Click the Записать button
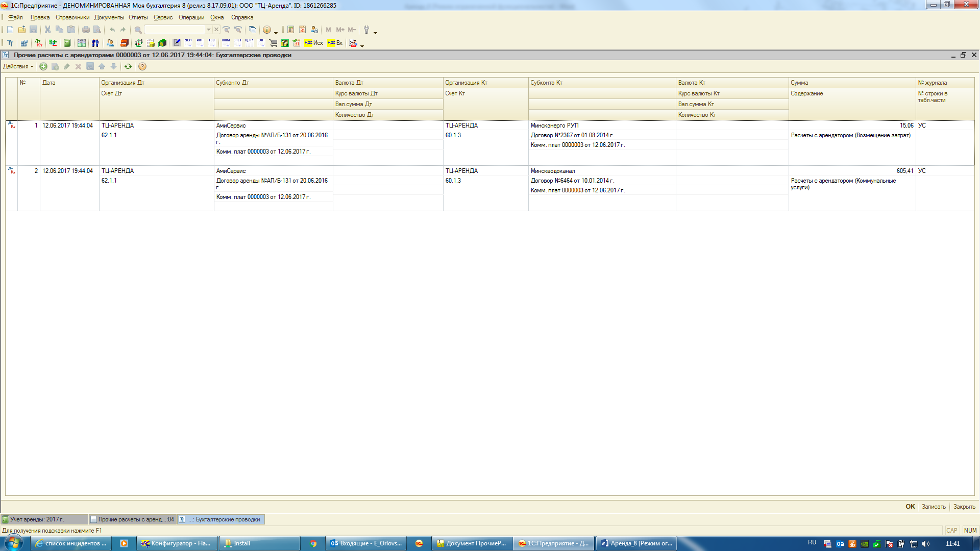Screen dimensions: 980x551 click(933, 507)
